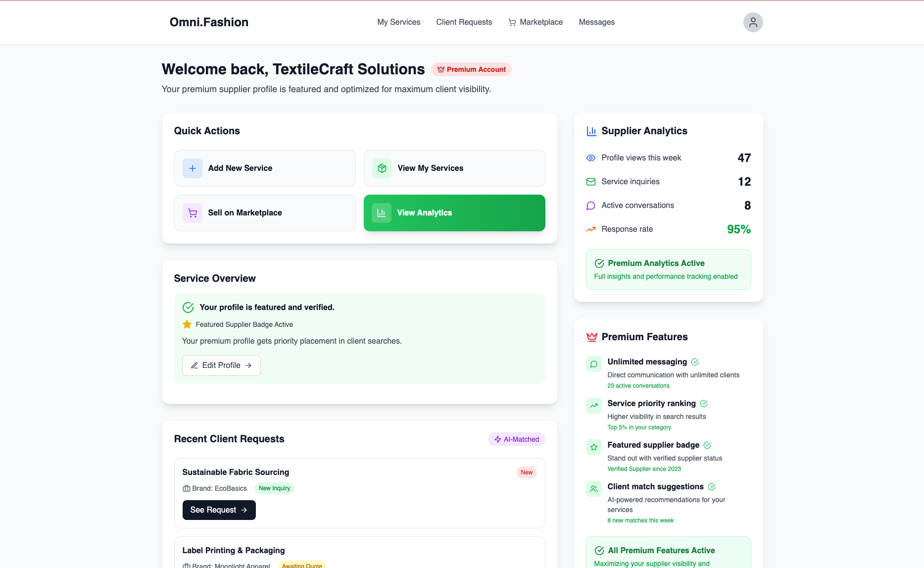Image resolution: width=924 pixels, height=568 pixels.
Task: Open the Marketplace navigation link
Action: [535, 22]
